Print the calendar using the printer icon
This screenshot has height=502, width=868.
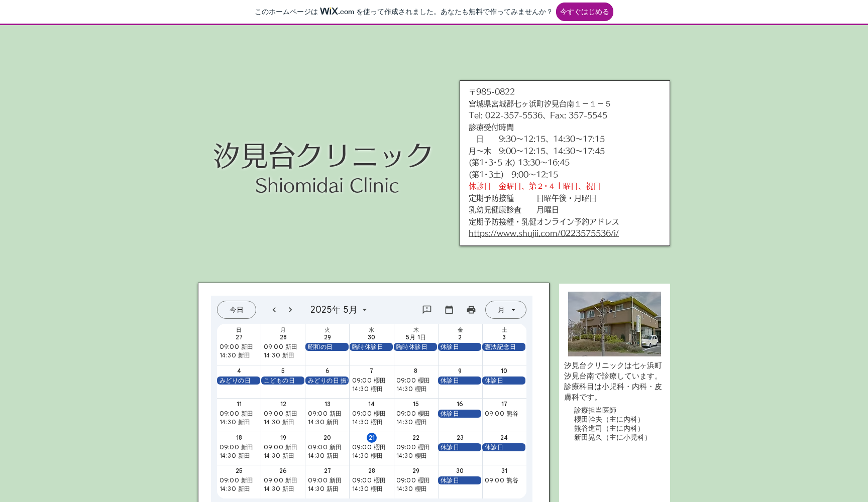tap(471, 310)
